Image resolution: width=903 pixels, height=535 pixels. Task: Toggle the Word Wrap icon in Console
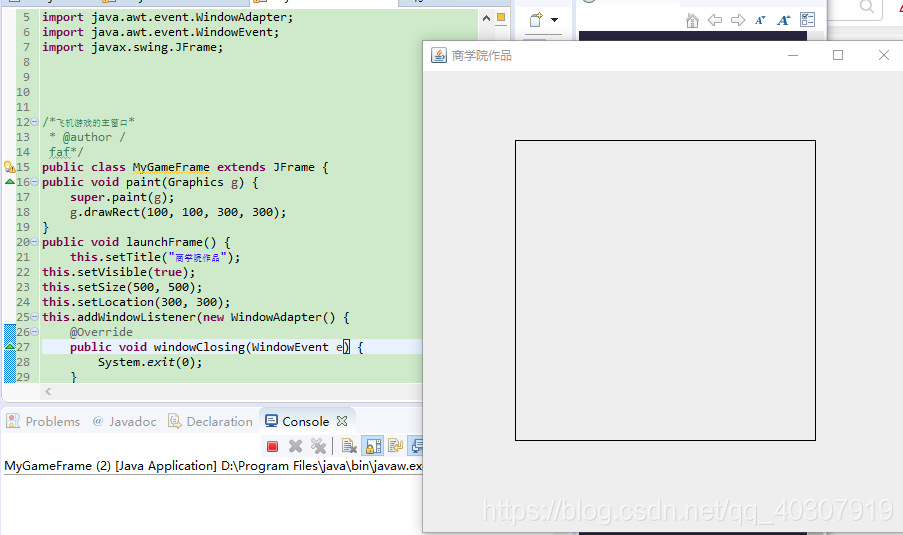395,446
